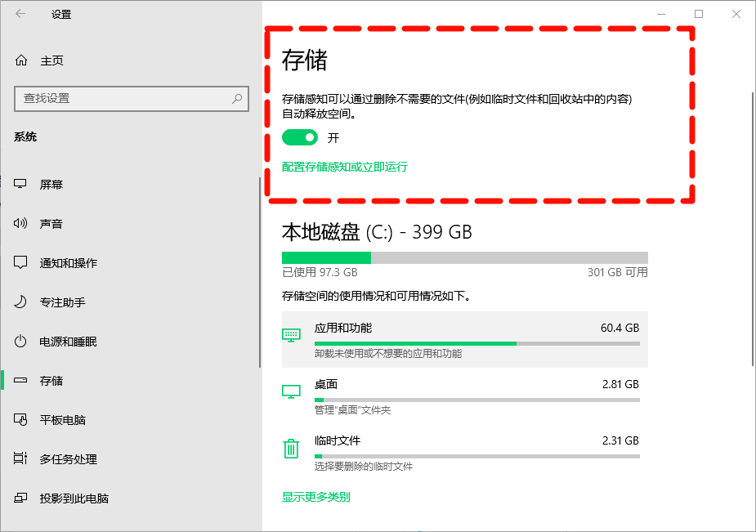The image size is (756, 532).
Task: Click the 本地磁盘 (C:) - 399 GB heading
Action: tap(377, 232)
